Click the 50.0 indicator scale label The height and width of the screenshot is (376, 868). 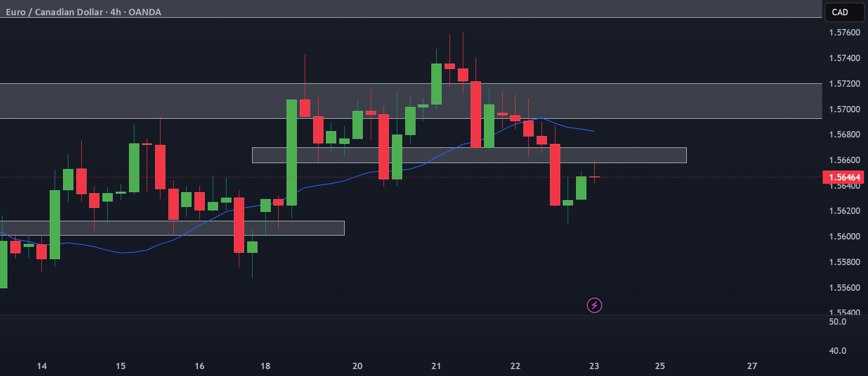coord(837,322)
